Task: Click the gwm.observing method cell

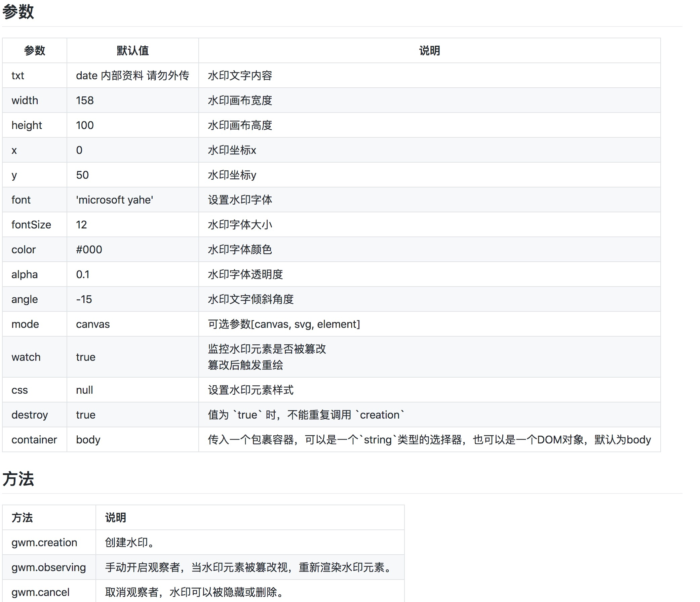Action: pyautogui.click(x=49, y=567)
